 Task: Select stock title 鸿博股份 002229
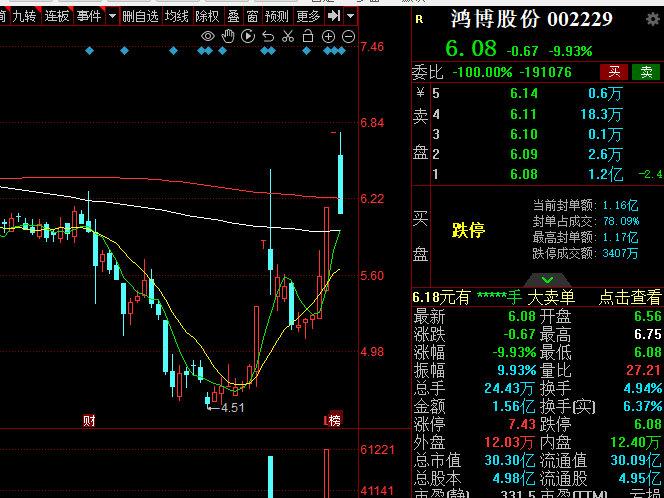[x=531, y=19]
